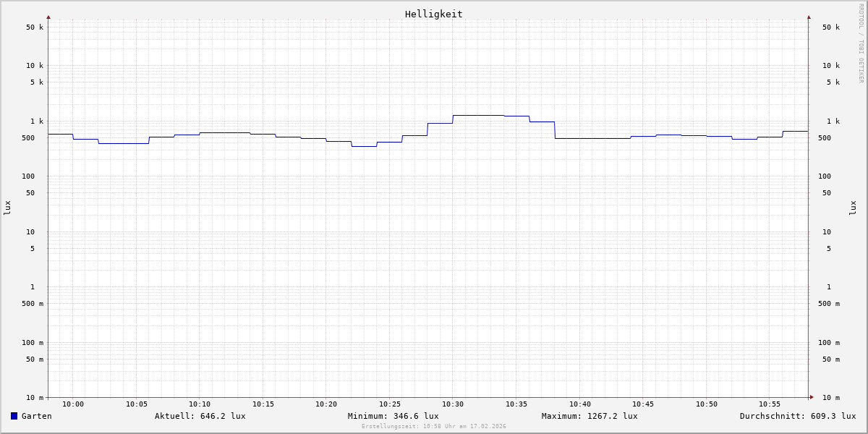
Task: Click the Aktuell: 646.2 lux reading
Action: (200, 416)
